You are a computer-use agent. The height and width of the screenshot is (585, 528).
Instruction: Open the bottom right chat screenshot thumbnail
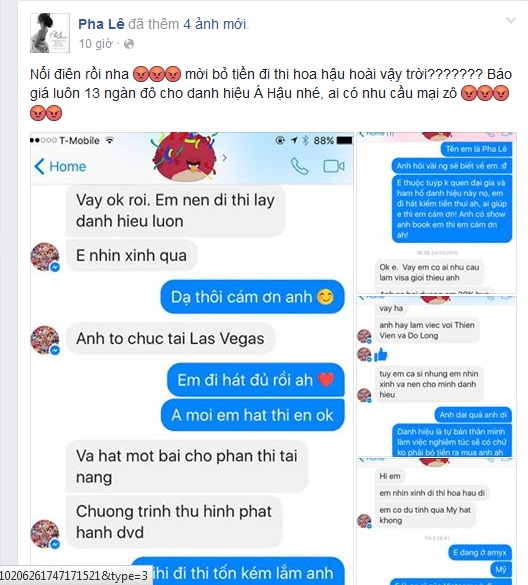(x=436, y=522)
